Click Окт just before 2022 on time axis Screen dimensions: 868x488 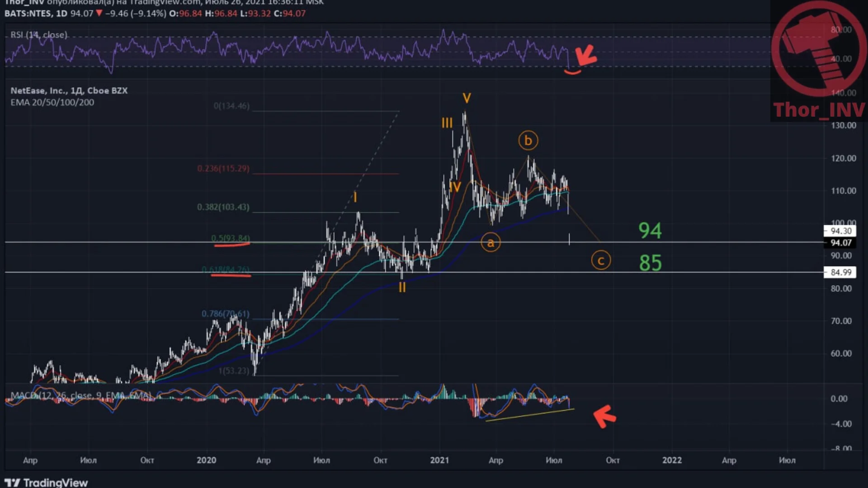pyautogui.click(x=613, y=460)
